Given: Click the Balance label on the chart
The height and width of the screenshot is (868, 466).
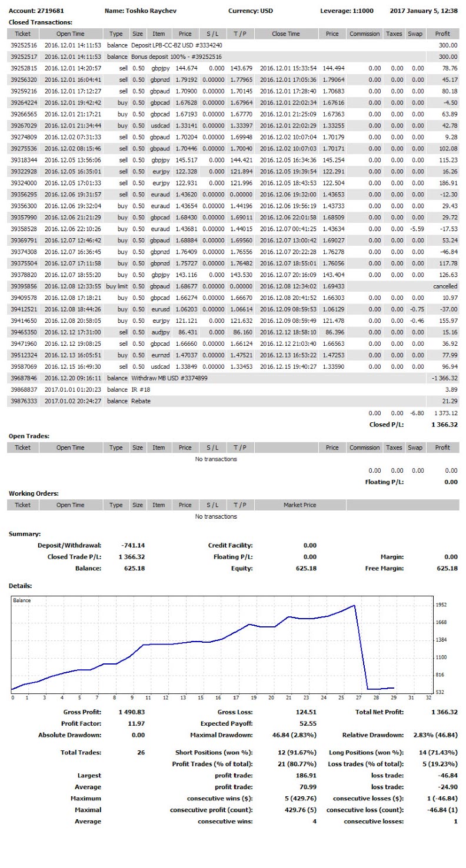Looking at the screenshot, I should [22, 600].
